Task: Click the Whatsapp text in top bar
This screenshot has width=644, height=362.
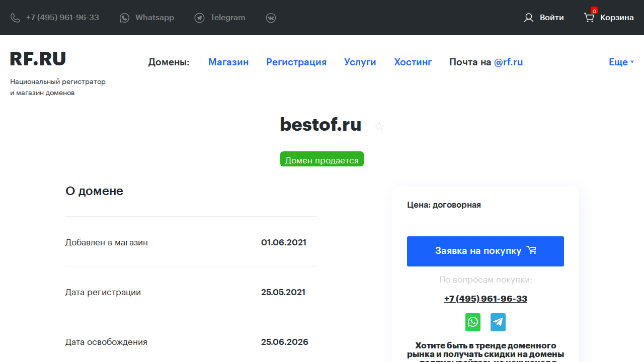Action: 154,18
